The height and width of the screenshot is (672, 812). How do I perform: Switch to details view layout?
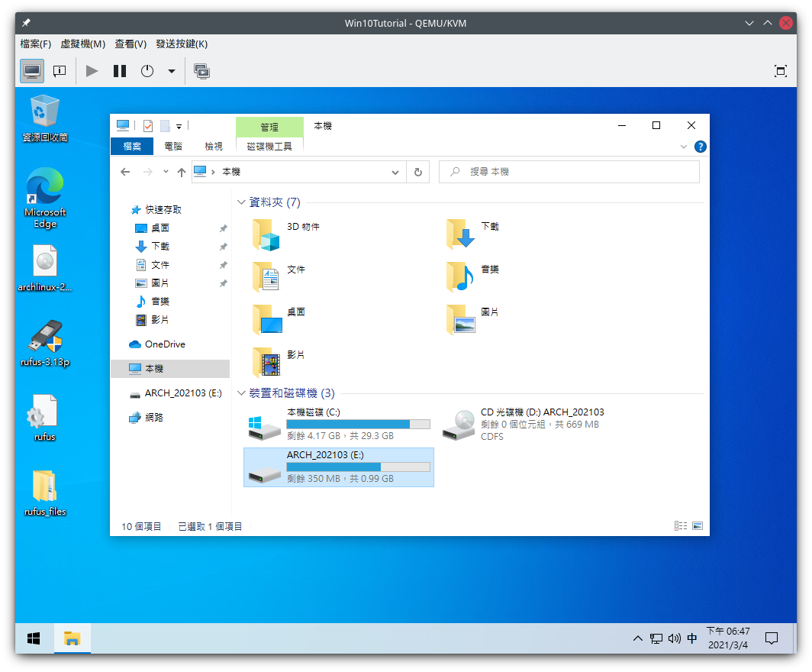click(681, 526)
